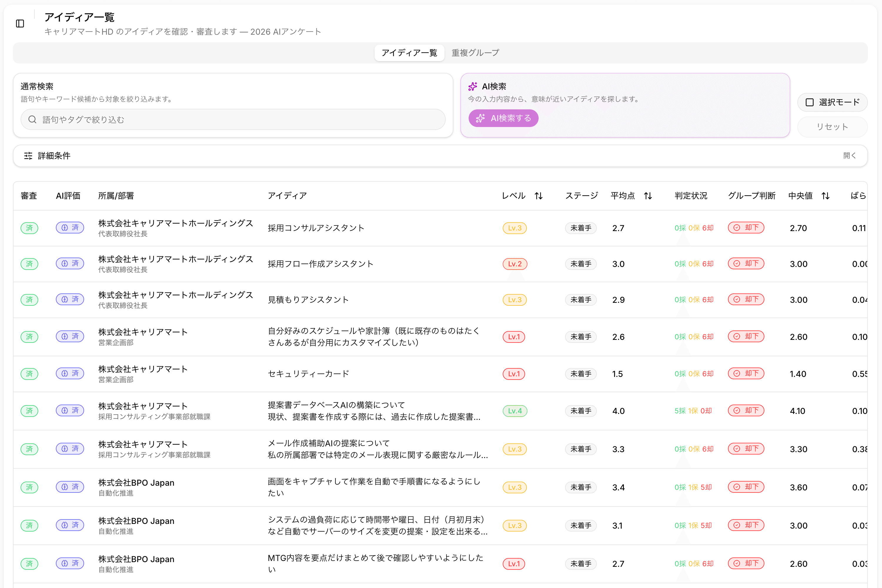
Task: Click 営業企画部 under セキュリティーカード row
Action: 116,380
